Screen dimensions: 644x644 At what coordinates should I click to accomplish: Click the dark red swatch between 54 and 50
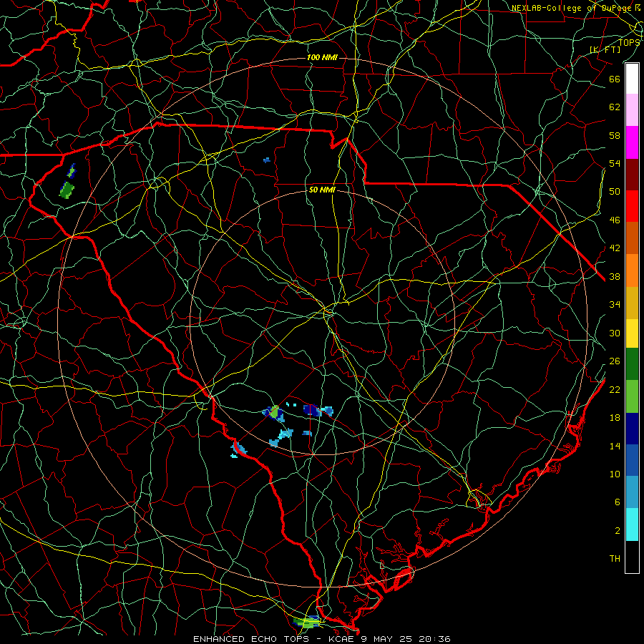point(632,174)
